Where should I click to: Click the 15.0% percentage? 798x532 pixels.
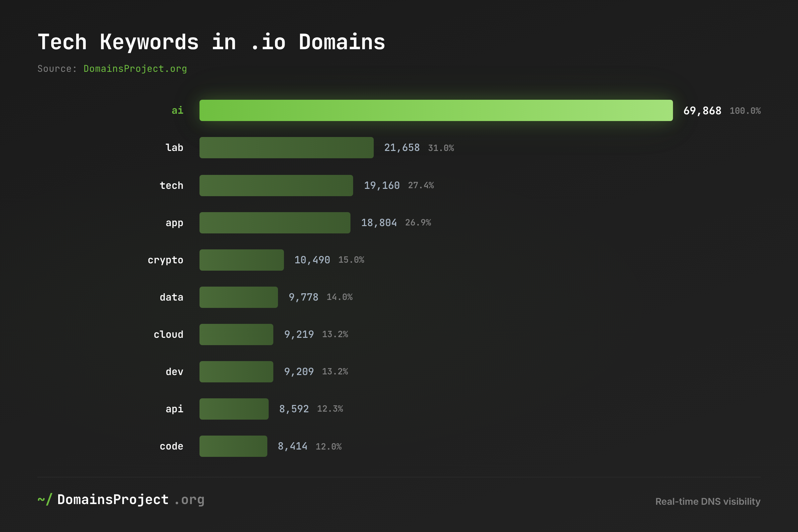[351, 260]
